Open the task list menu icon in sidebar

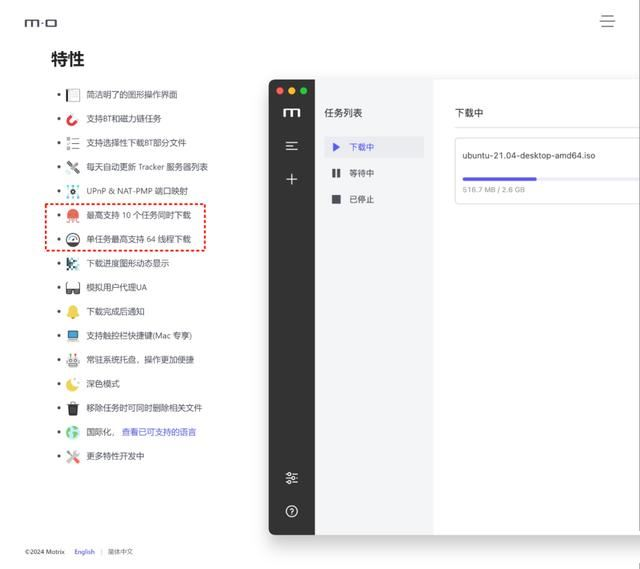point(291,146)
